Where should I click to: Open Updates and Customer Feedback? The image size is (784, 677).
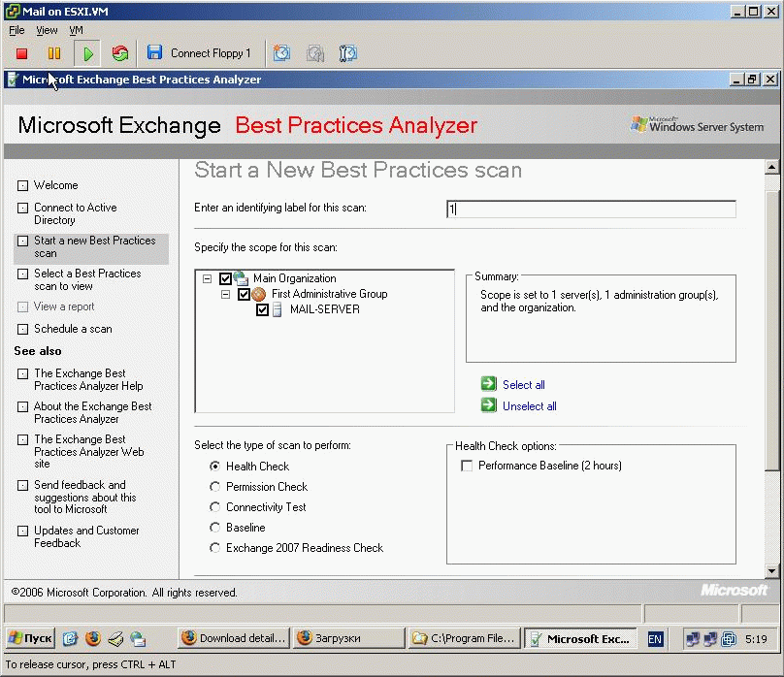pos(86,536)
